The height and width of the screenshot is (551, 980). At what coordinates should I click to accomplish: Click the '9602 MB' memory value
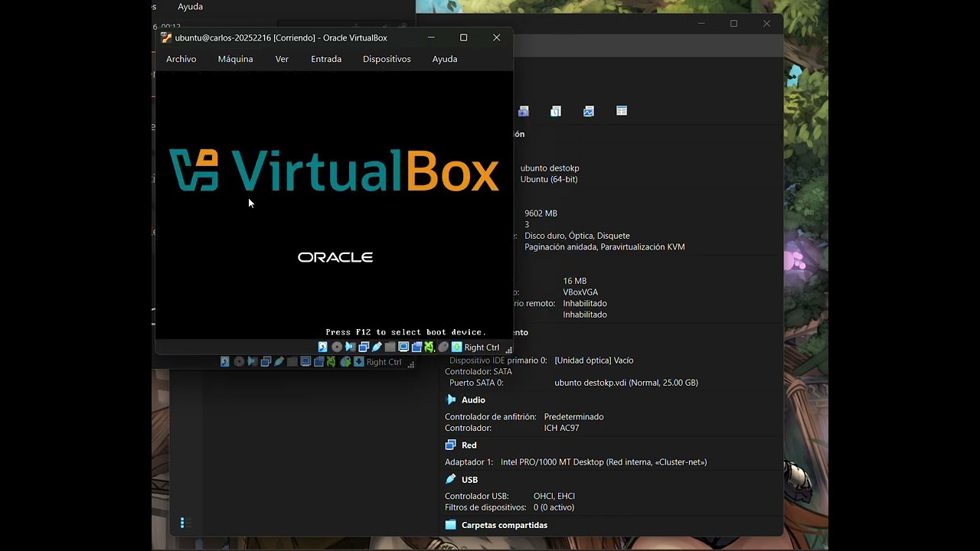(541, 214)
